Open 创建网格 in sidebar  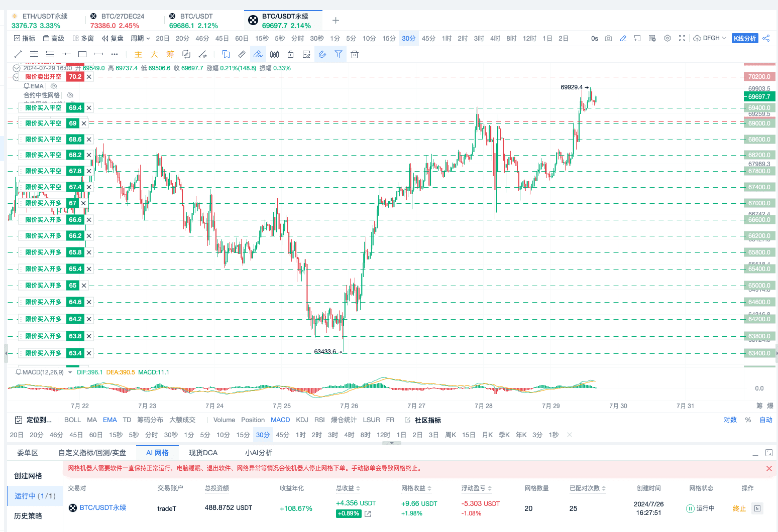tap(28, 476)
